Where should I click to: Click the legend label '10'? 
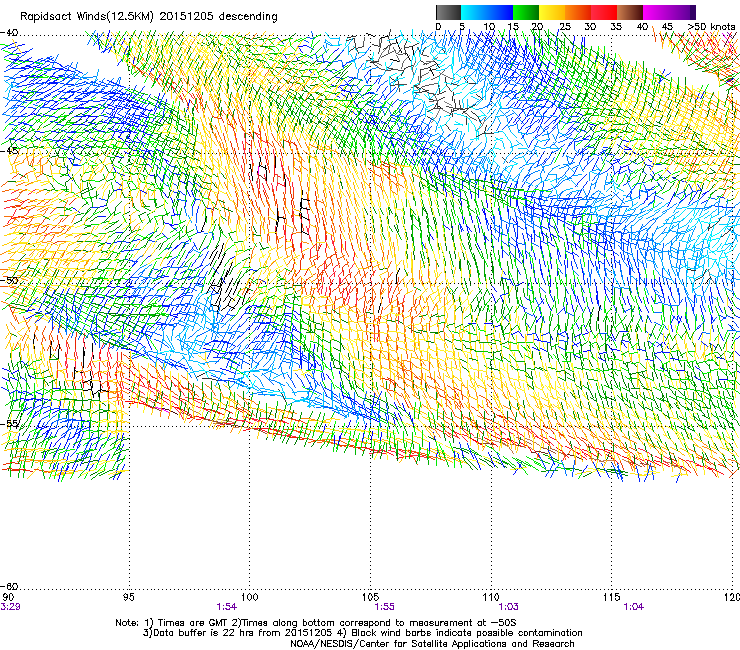pyautogui.click(x=489, y=27)
